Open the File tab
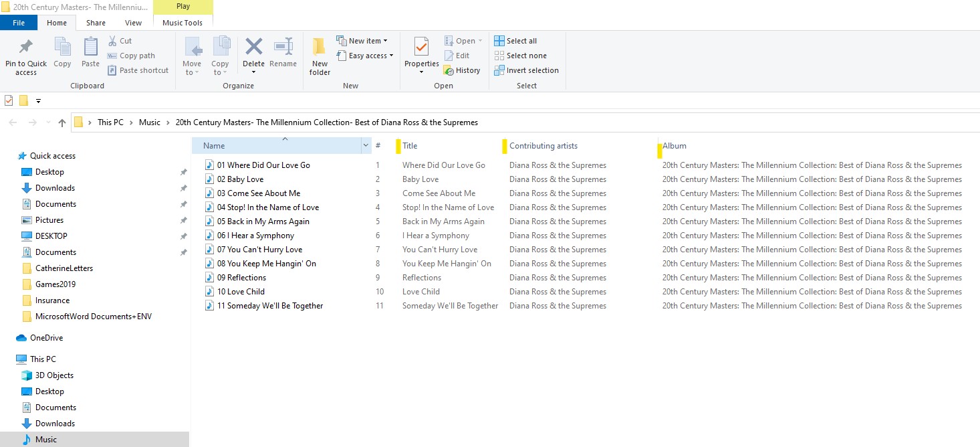This screenshot has height=447, width=980. (x=19, y=23)
